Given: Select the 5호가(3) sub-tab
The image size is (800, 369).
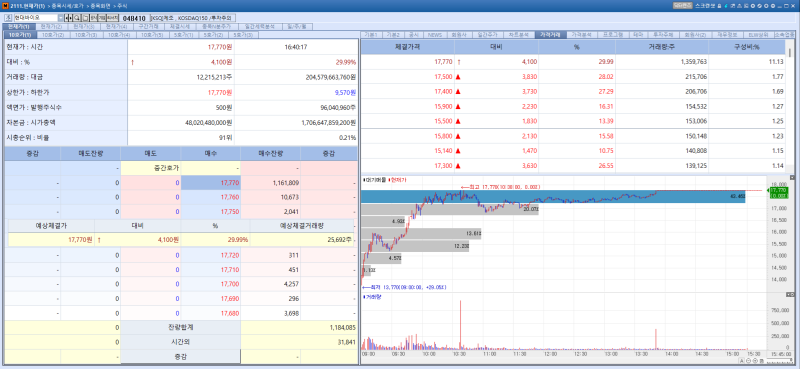Looking at the screenshot, I should click(x=244, y=35).
